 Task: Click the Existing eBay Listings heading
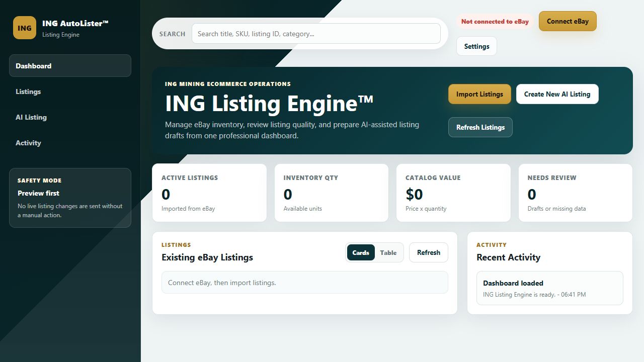207,257
